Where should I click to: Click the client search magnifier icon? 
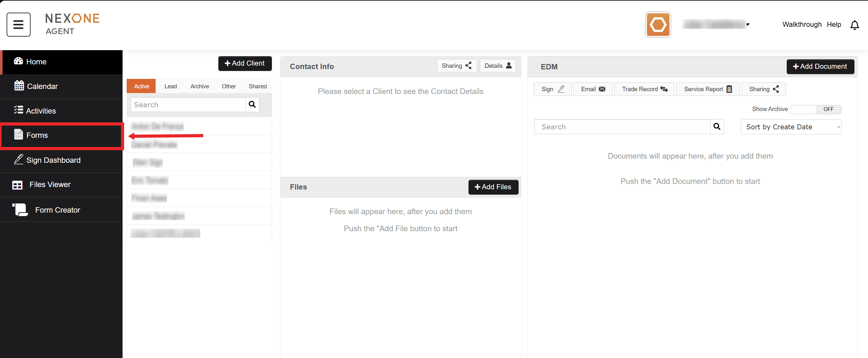(252, 105)
